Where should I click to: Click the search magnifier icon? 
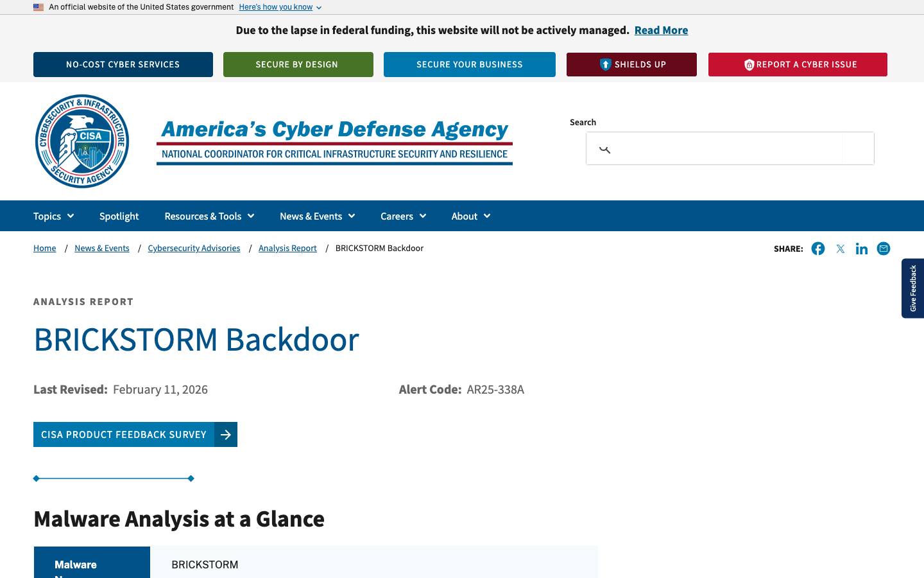pyautogui.click(x=604, y=148)
